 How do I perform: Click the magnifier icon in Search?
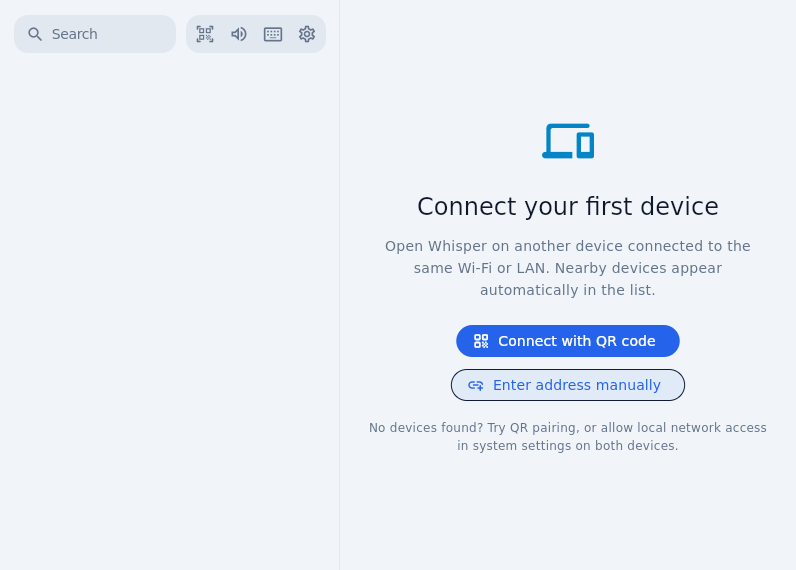[x=35, y=34]
